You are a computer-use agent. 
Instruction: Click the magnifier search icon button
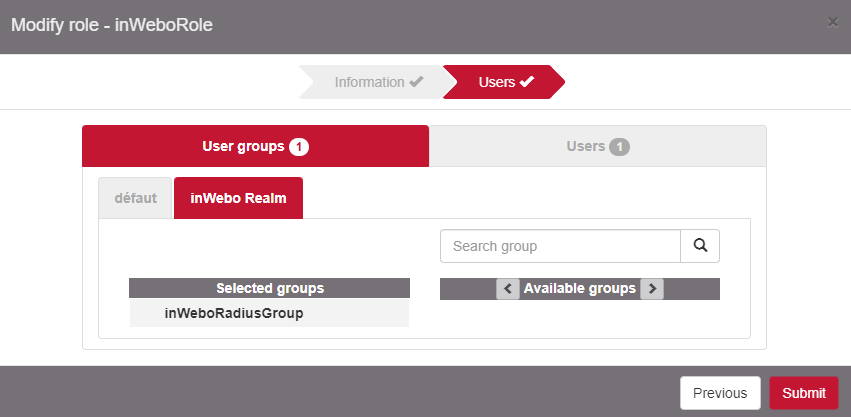click(700, 245)
